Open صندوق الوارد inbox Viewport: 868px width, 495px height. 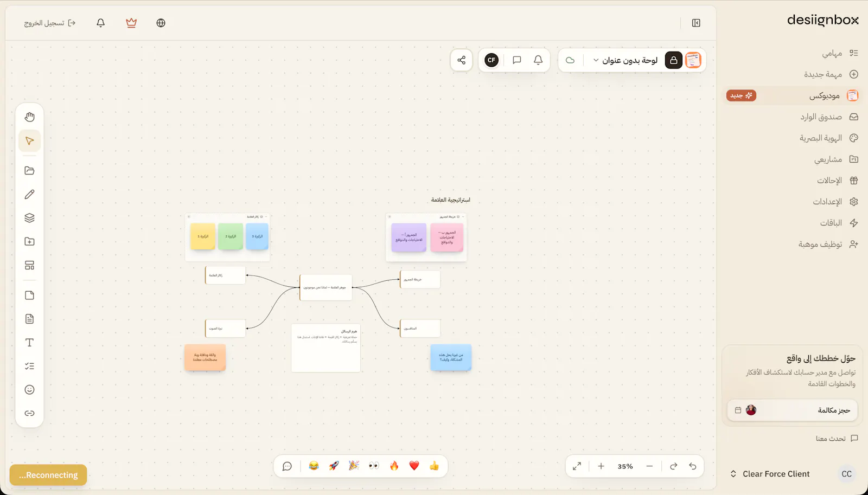(829, 117)
